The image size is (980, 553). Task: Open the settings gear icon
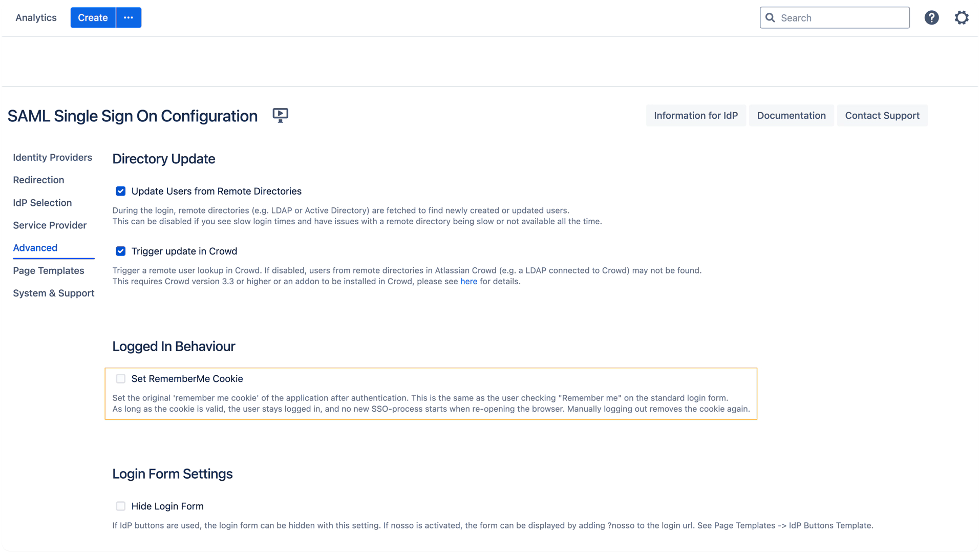pos(962,18)
